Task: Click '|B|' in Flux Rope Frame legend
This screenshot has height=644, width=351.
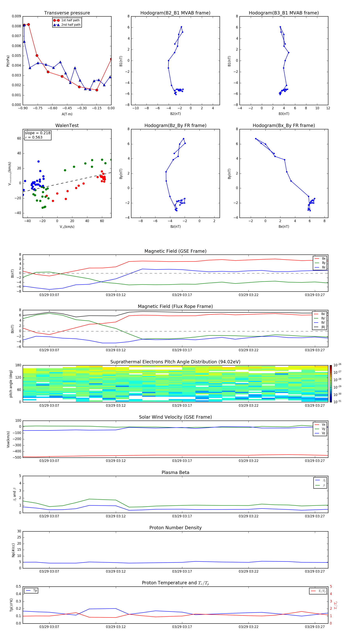Action: coord(323,327)
